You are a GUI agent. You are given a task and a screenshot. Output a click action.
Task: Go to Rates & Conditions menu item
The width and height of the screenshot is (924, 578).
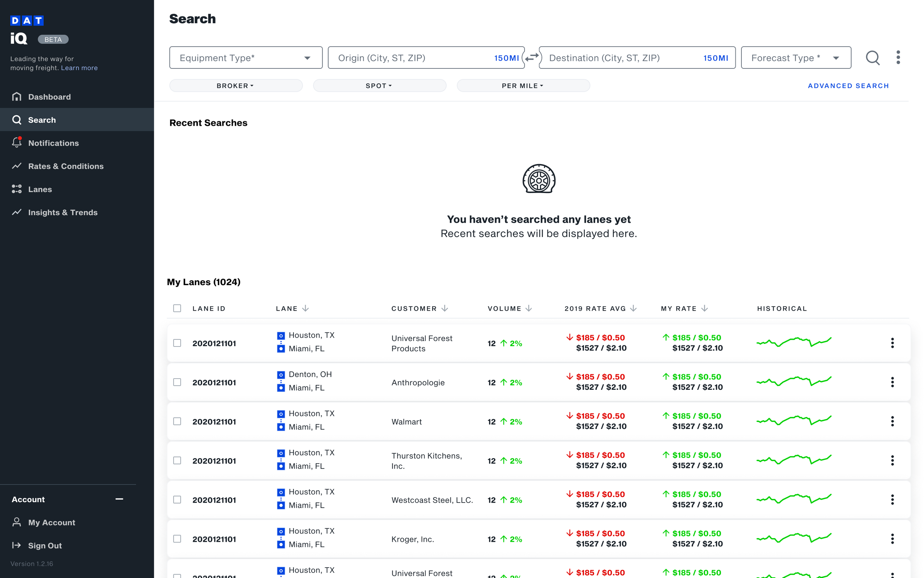66,166
